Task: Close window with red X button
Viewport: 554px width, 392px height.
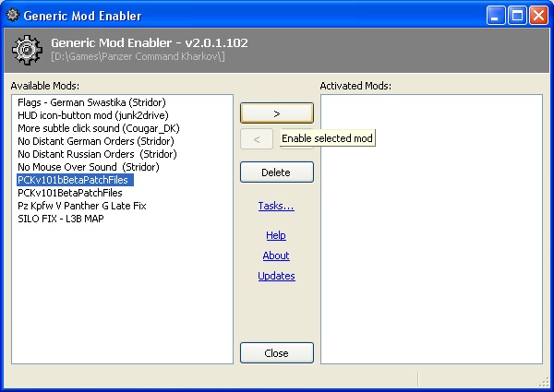Action: pyautogui.click(x=538, y=16)
